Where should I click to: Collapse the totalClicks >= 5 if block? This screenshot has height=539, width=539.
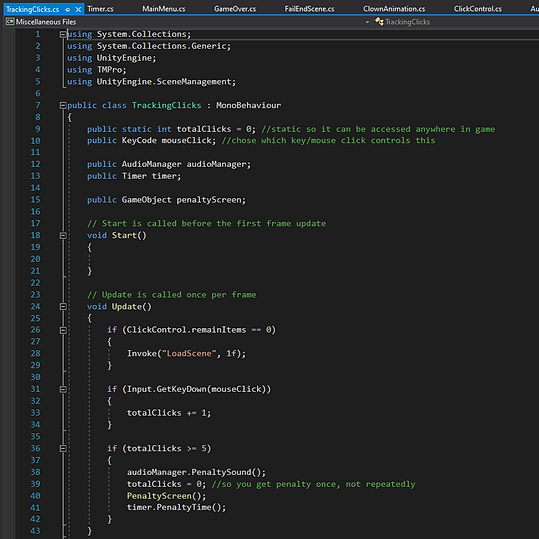(63, 449)
